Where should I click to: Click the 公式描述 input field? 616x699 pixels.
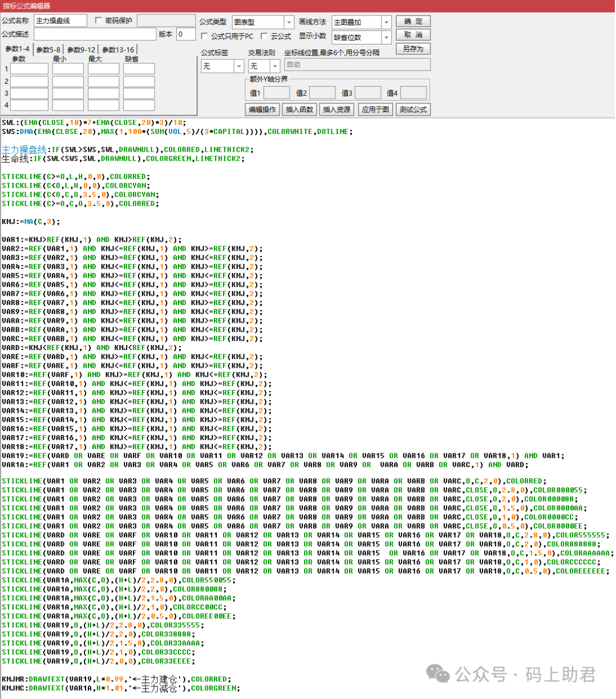[95, 34]
